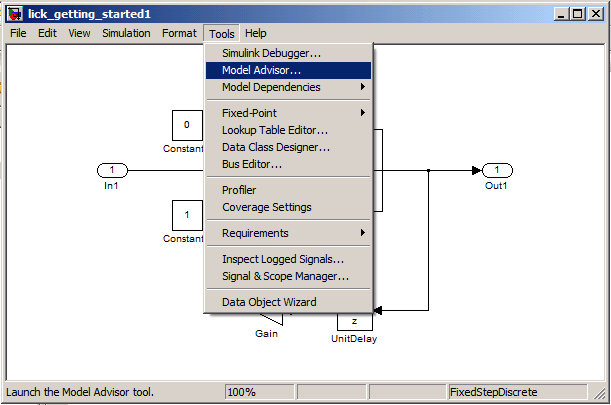611x405 pixels.
Task: Expand the Model Dependencies submenu
Action: click(288, 87)
